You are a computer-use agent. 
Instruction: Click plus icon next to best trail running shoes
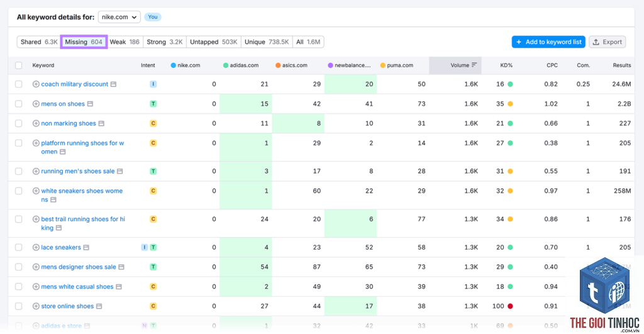click(x=36, y=219)
